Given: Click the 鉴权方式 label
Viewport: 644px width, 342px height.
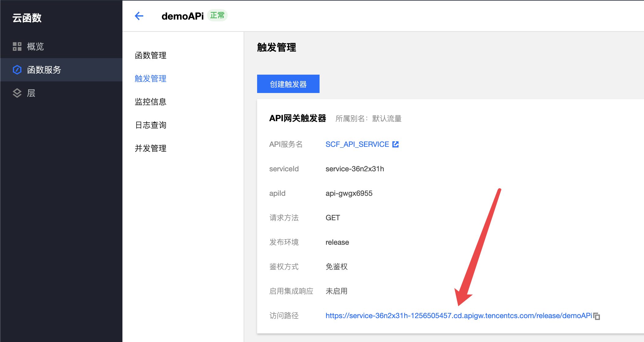Looking at the screenshot, I should pyautogui.click(x=284, y=267).
